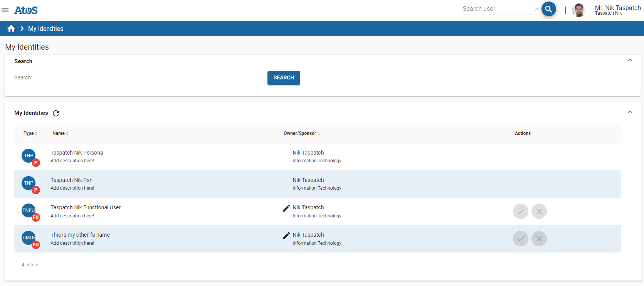Screen dimensions: 644x286
Task: Reject 'This is my other fu name' identity
Action: point(539,239)
